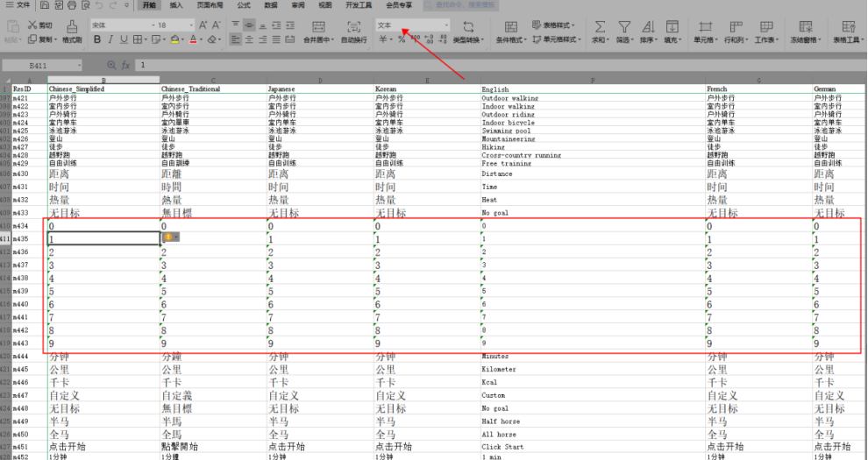Select the cell containing 'Outdoor walking'
Viewport: 868px width, 460px height.
[593, 98]
